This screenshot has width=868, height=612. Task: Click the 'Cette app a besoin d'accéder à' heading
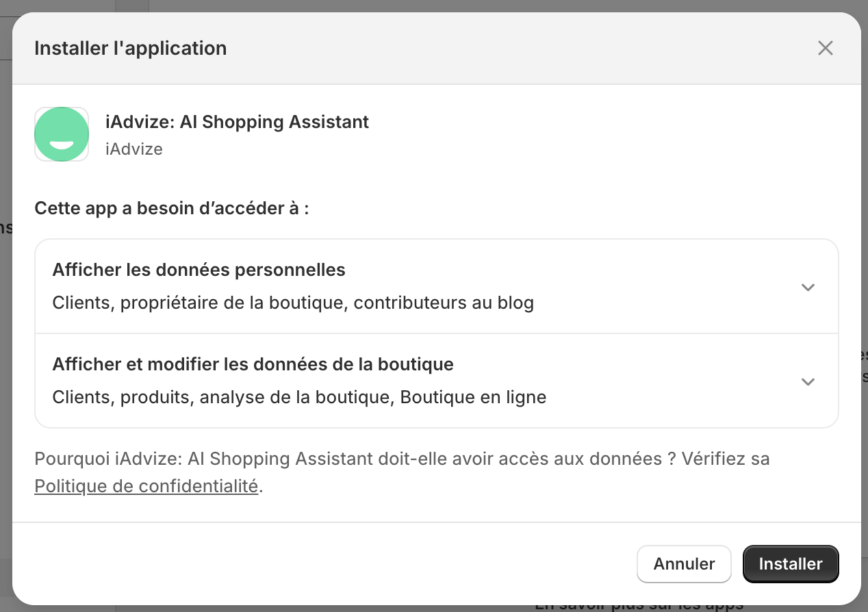click(x=171, y=208)
